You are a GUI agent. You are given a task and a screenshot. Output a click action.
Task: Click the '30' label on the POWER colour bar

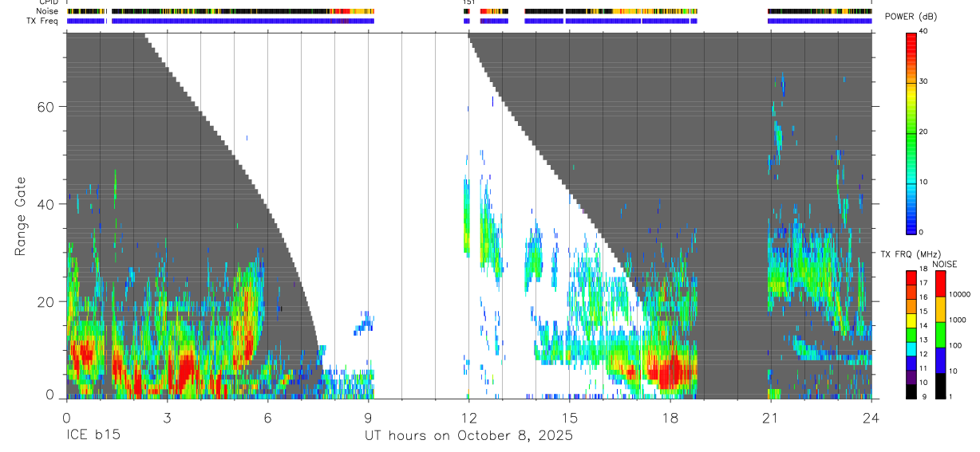coord(924,82)
